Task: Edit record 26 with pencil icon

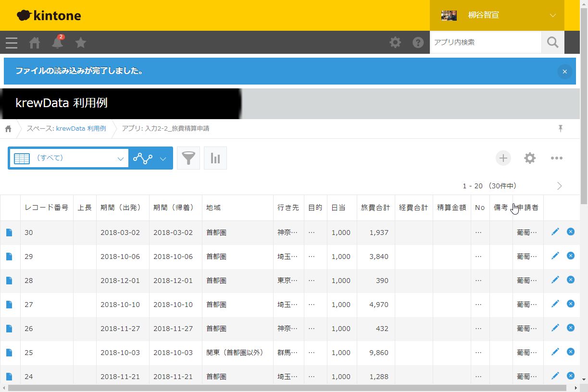Action: pos(555,328)
